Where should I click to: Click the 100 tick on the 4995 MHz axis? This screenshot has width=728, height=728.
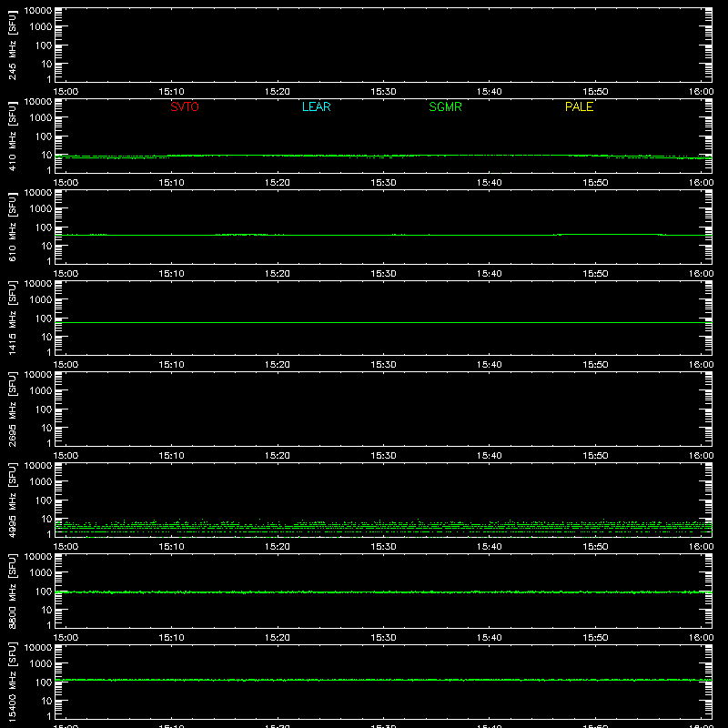click(44, 500)
